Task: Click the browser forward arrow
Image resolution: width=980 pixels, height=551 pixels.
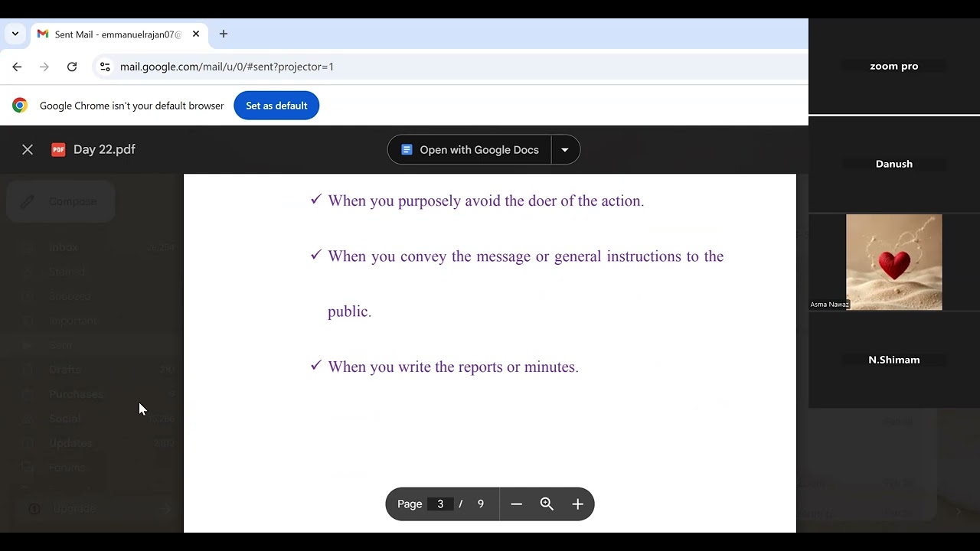Action: [x=44, y=67]
